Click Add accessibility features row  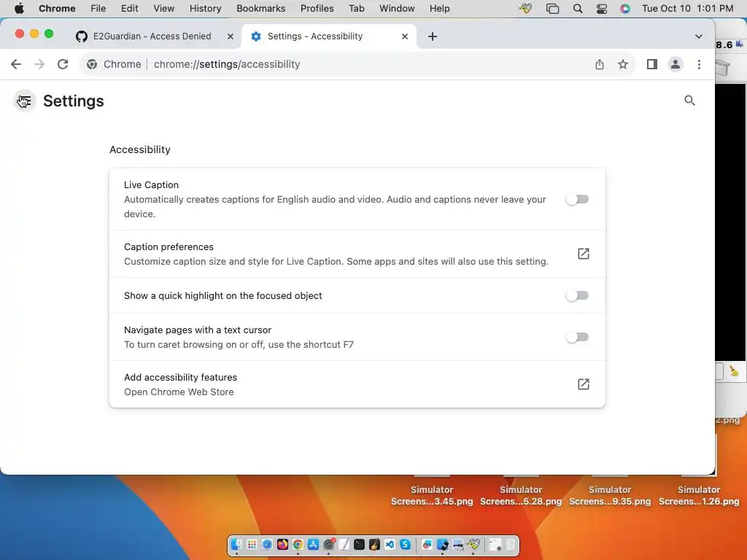click(x=357, y=384)
